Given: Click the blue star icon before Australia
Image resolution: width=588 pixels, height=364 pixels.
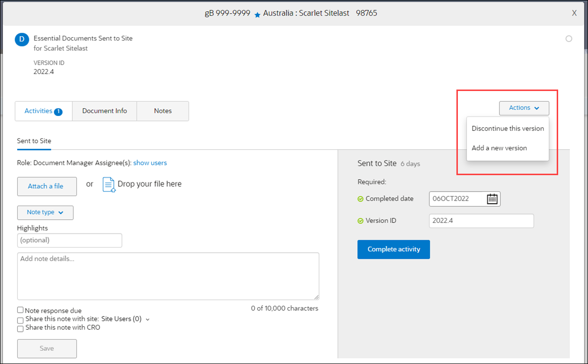Looking at the screenshot, I should (258, 13).
